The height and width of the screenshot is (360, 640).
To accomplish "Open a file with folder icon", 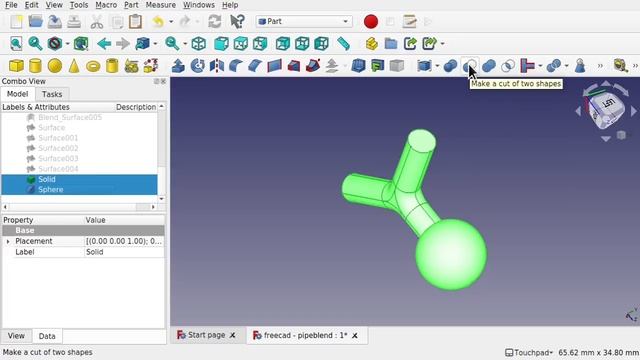I will (x=36, y=22).
